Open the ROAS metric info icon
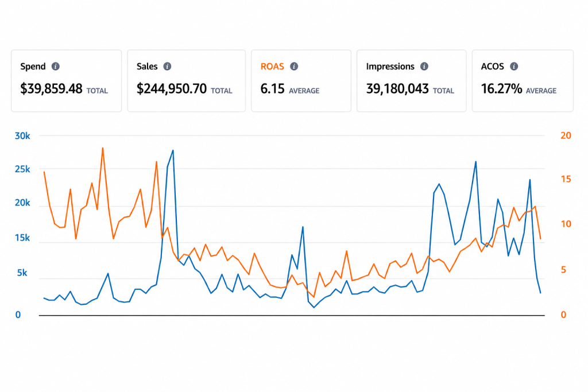 [294, 67]
